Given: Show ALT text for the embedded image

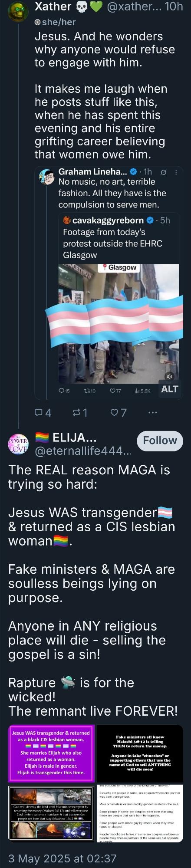Looking at the screenshot, I should pos(169,389).
